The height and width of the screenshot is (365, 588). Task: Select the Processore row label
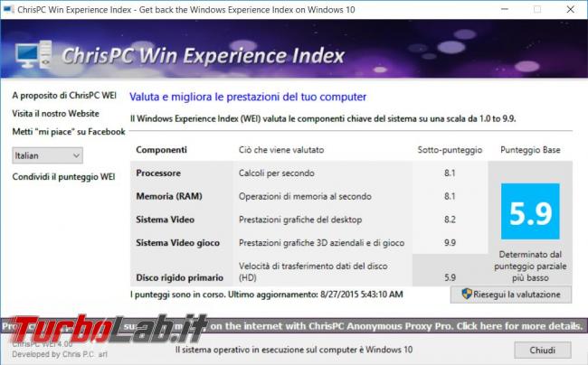158,173
